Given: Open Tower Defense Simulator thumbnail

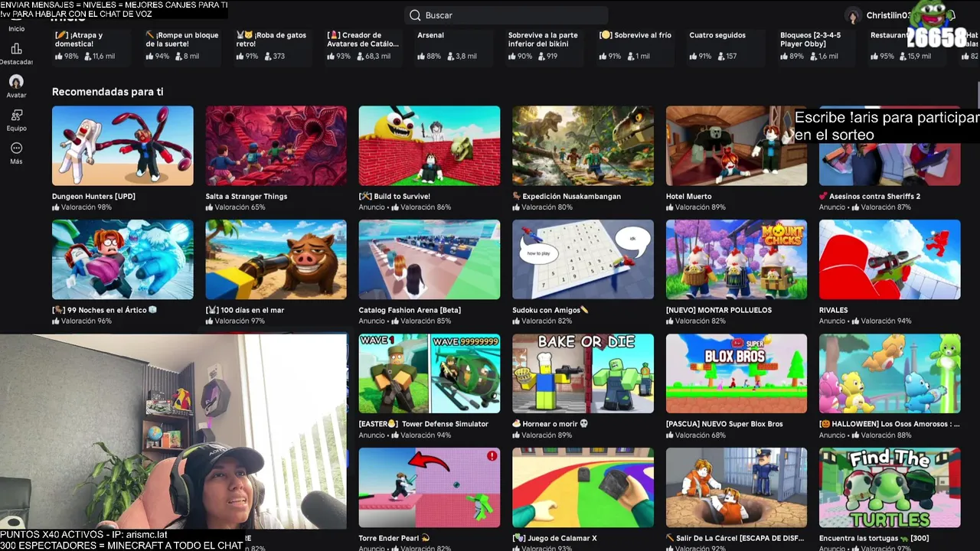Looking at the screenshot, I should point(430,373).
